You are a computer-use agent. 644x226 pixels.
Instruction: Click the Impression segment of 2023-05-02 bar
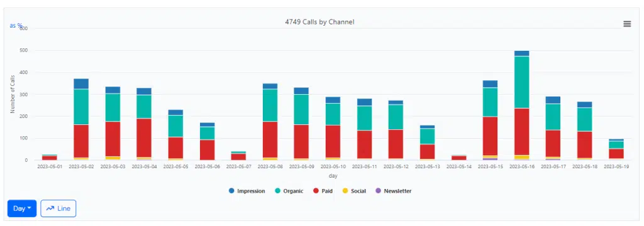[x=81, y=83]
